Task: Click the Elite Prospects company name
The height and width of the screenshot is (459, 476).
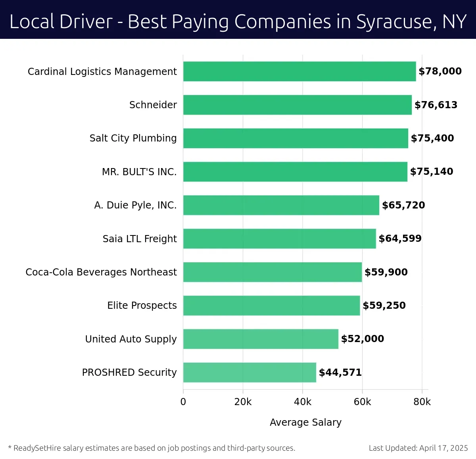Action: click(x=142, y=306)
